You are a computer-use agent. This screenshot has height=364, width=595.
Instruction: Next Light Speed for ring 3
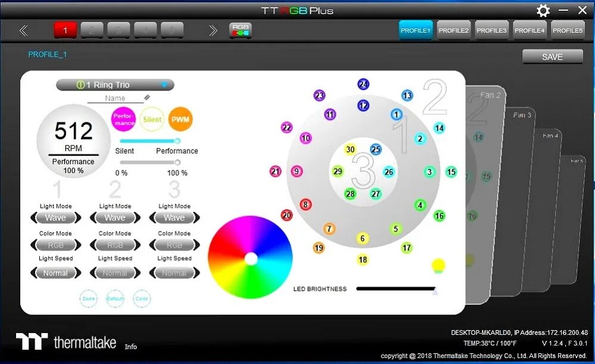(x=196, y=273)
